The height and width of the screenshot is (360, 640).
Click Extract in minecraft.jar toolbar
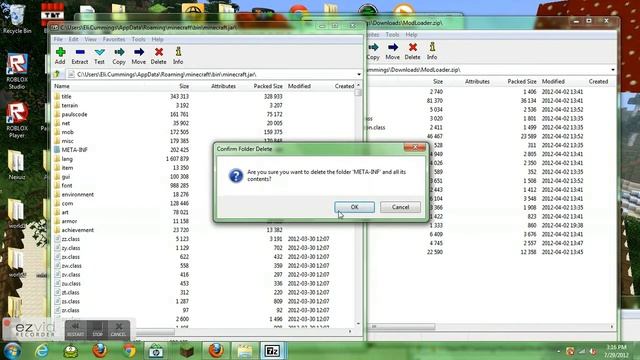pyautogui.click(x=80, y=56)
